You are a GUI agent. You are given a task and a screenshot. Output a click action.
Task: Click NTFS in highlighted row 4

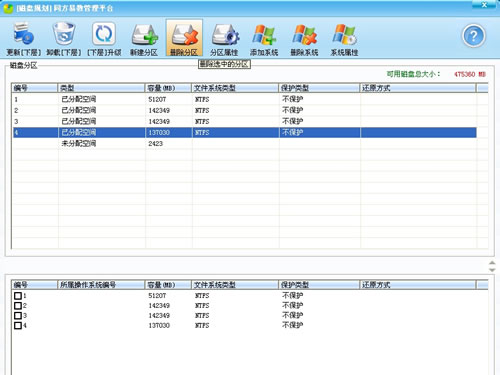pyautogui.click(x=202, y=132)
